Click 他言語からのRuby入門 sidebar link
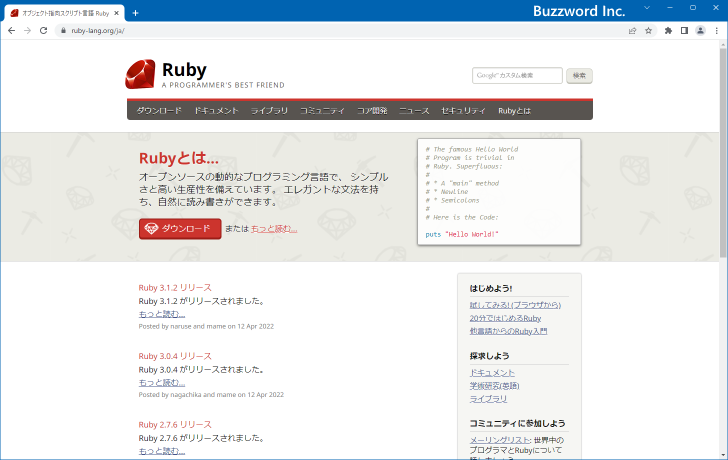 pyautogui.click(x=508, y=331)
